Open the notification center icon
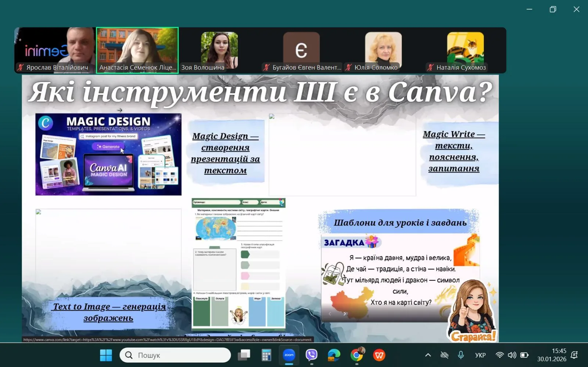 (x=574, y=355)
